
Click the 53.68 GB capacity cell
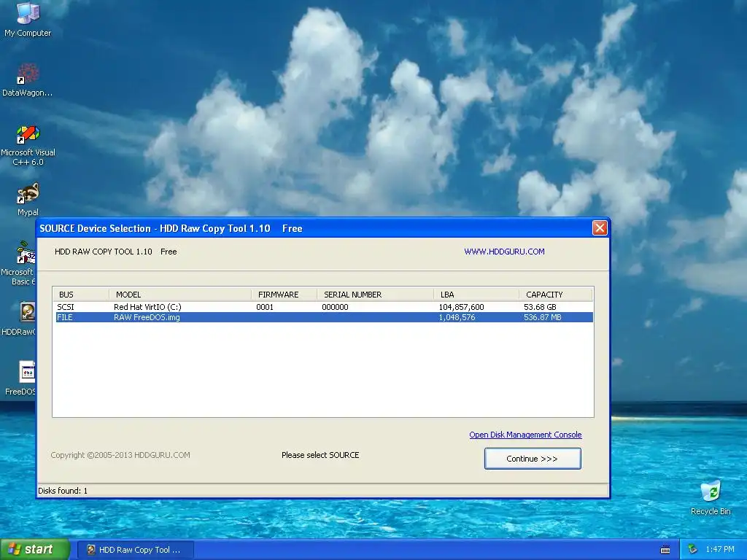click(540, 307)
